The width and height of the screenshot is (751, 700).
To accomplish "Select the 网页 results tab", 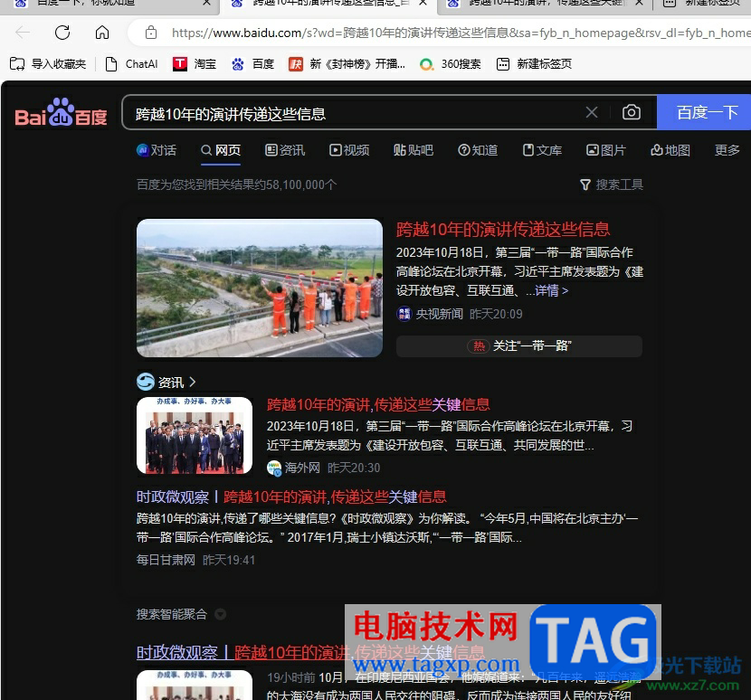I will point(221,150).
